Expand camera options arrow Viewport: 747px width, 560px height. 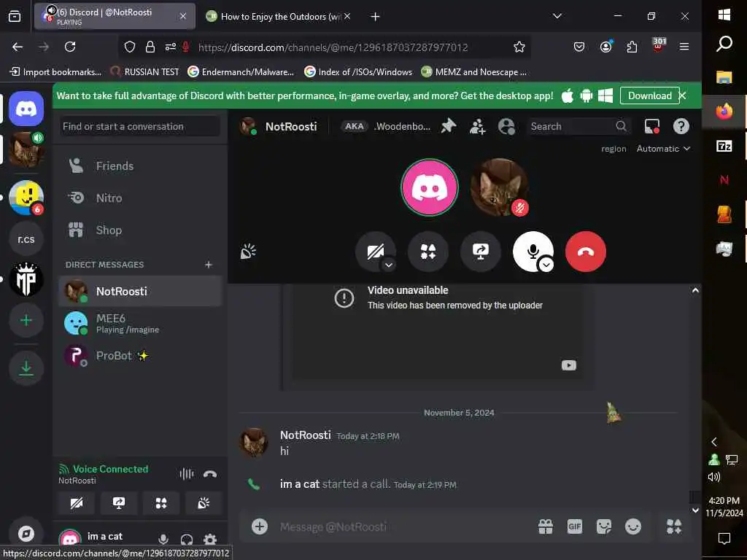tap(389, 265)
